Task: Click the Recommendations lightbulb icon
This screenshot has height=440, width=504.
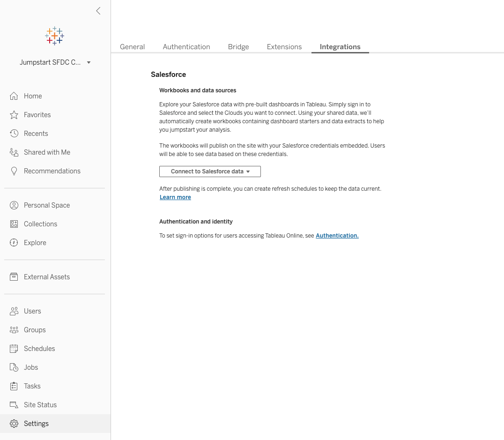Action: [14, 171]
